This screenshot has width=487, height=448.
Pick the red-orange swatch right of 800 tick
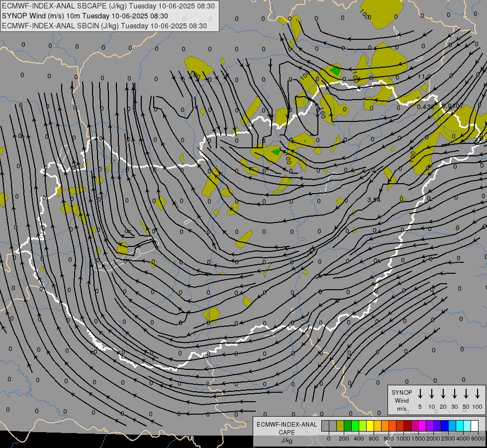click(x=392, y=426)
